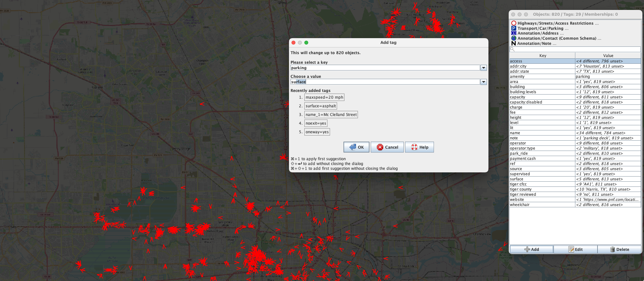
Task: Select the 'payment:cash' key row
Action: click(x=542, y=159)
